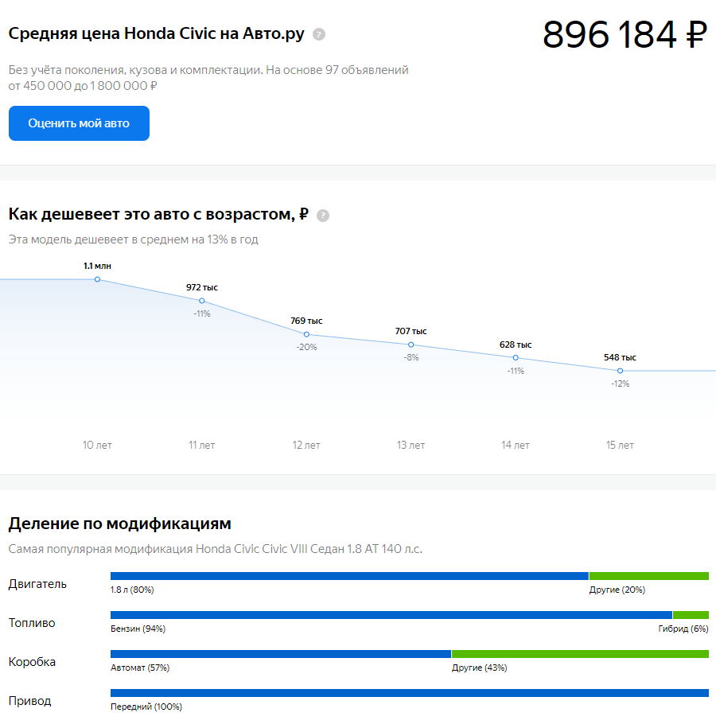Click the '1.8 л (80%)' label

[x=132, y=590]
